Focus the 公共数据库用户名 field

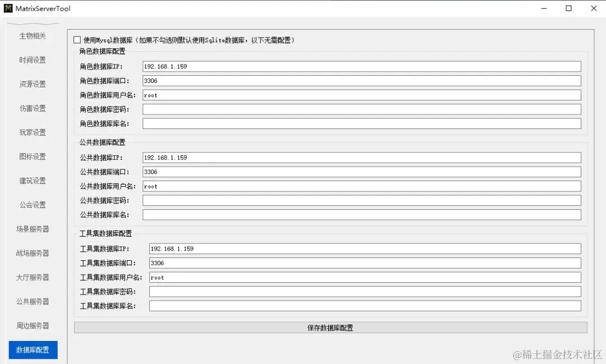pos(362,186)
